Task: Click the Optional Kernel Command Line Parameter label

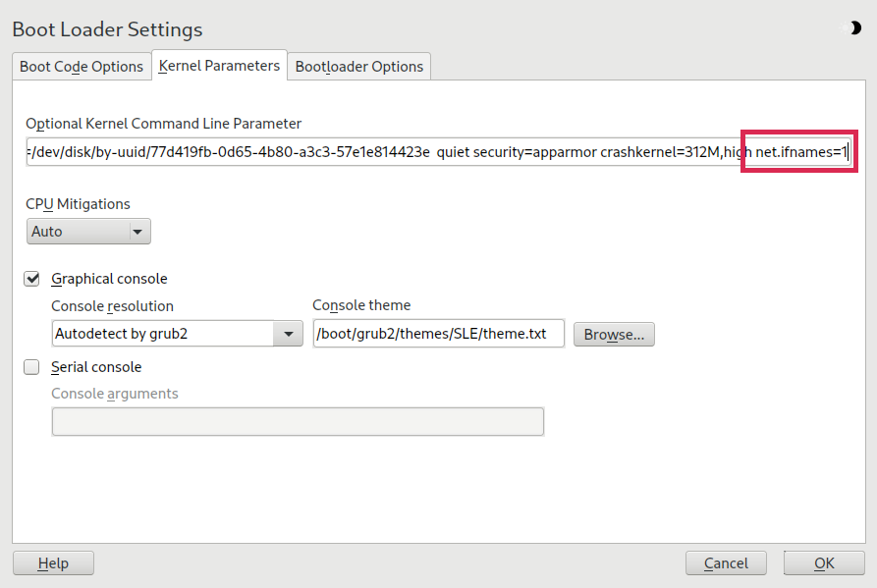Action: 163,124
